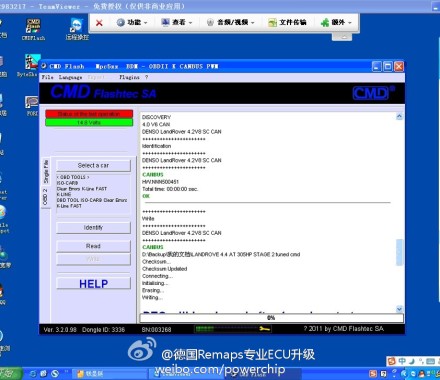This screenshot has width=440, height=380.
Task: Click the Identify button
Action: pyautogui.click(x=93, y=227)
